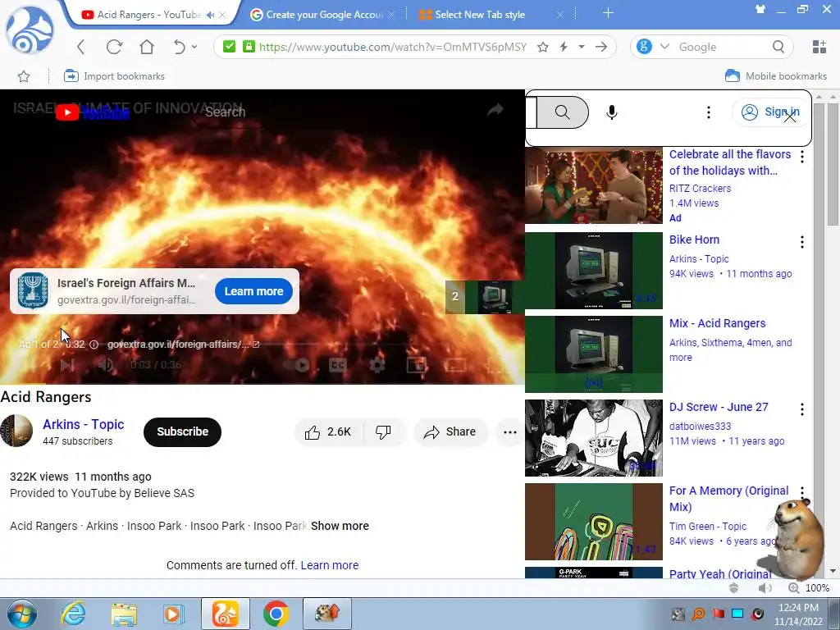The height and width of the screenshot is (630, 840).
Task: Open Mobile bookmarks
Action: point(776,76)
